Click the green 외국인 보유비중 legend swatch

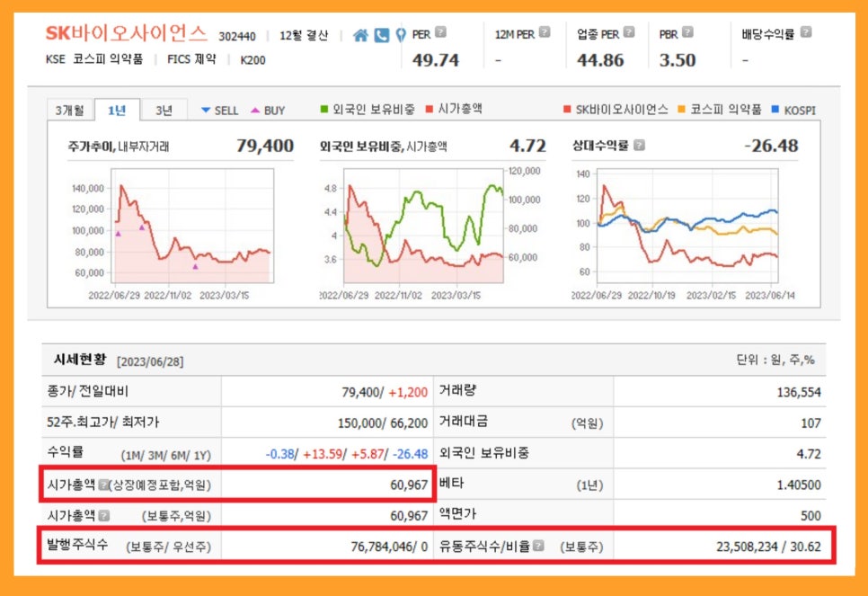pyautogui.click(x=324, y=109)
